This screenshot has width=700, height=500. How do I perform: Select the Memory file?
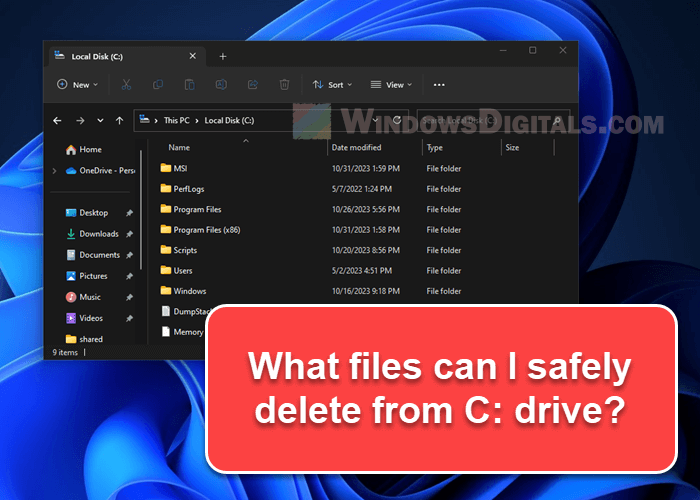[x=183, y=332]
